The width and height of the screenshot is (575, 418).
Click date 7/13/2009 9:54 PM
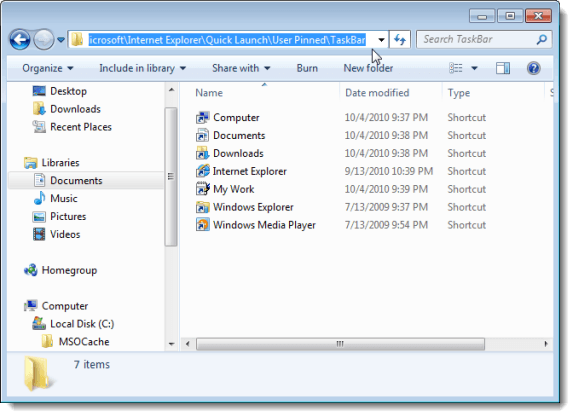click(386, 225)
